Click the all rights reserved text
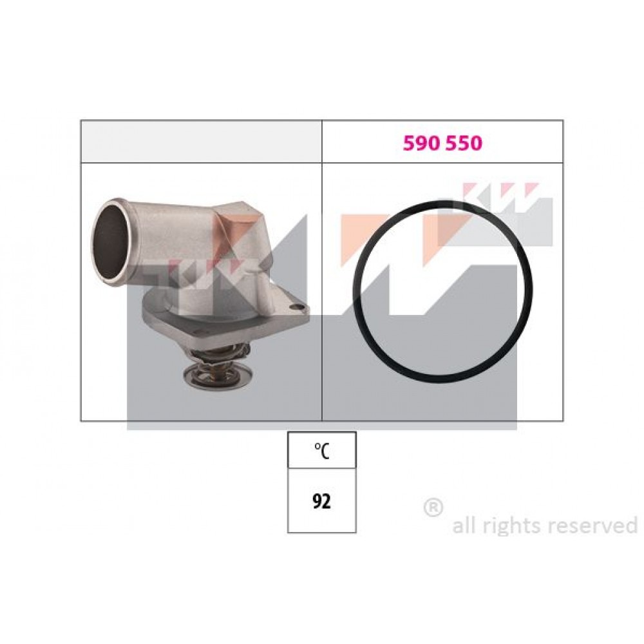Image resolution: width=644 pixels, height=644 pixels. (545, 526)
